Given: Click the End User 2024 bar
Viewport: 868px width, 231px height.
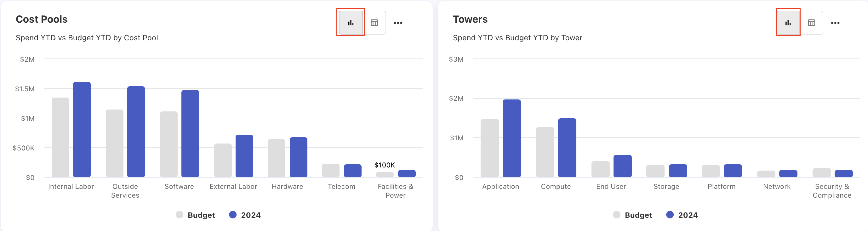Looking at the screenshot, I should click(622, 166).
